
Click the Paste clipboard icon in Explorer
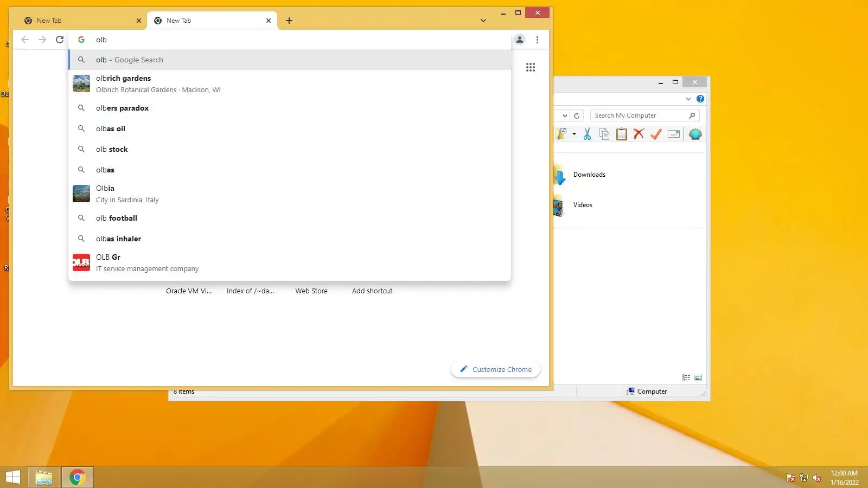pyautogui.click(x=622, y=134)
